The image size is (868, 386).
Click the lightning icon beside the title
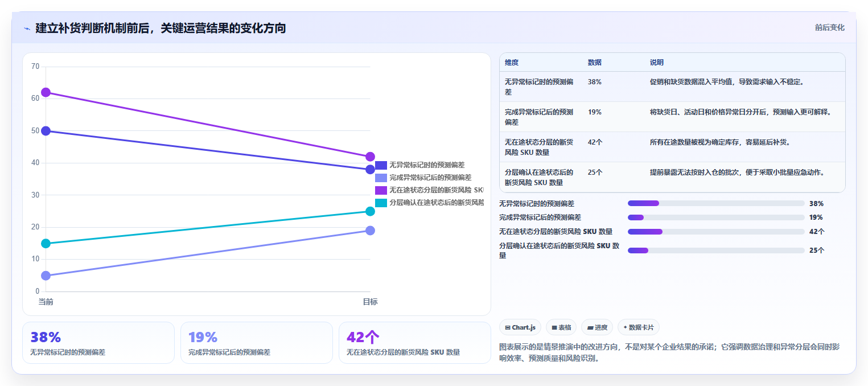pyautogui.click(x=27, y=28)
